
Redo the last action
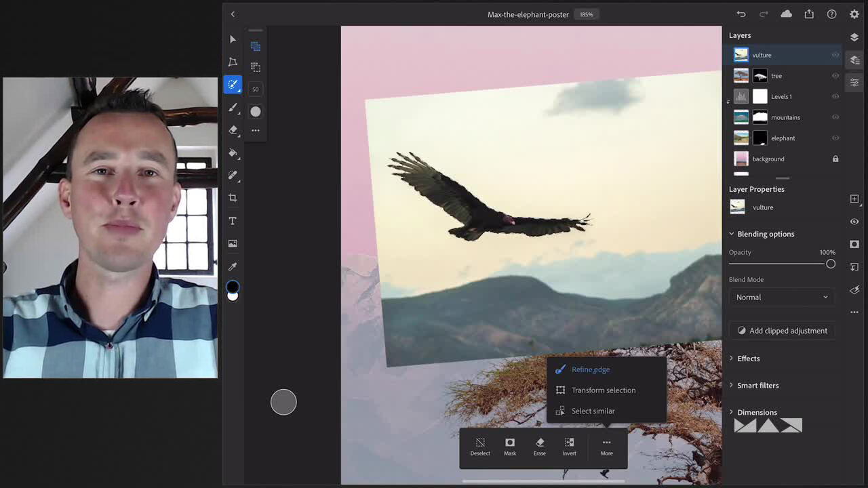[x=764, y=14]
